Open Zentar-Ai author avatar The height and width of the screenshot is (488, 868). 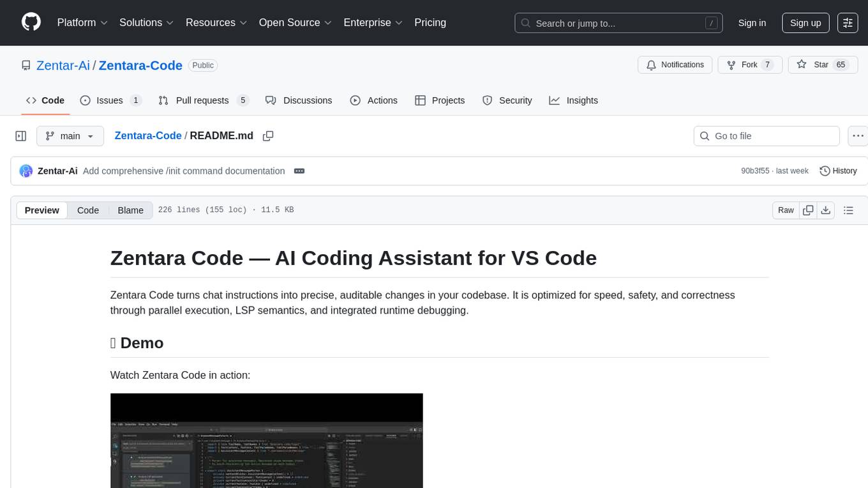click(x=26, y=171)
